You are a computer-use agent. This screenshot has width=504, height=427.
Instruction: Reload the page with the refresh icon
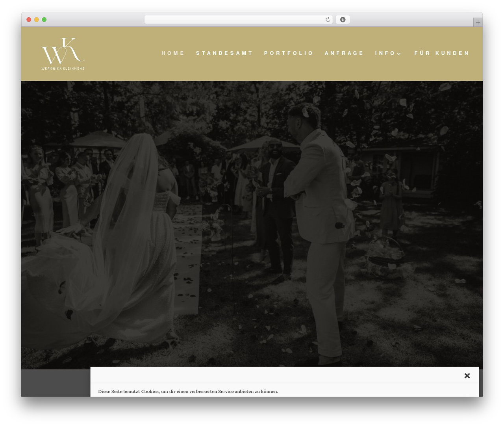pos(328,20)
